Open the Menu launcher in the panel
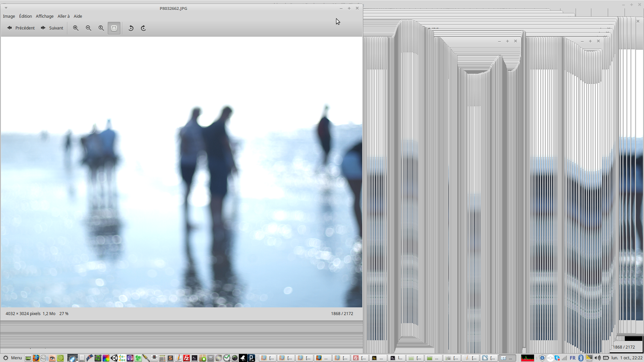The width and height of the screenshot is (644, 362). (x=12, y=358)
